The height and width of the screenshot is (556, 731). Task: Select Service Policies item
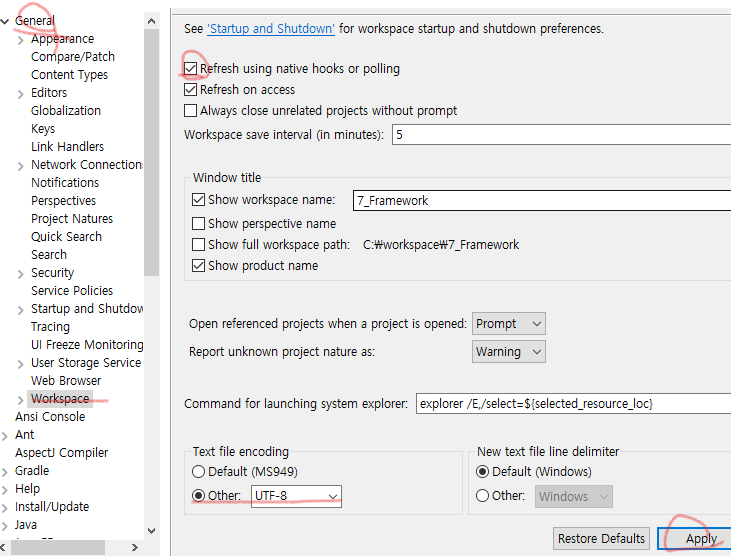click(x=72, y=290)
